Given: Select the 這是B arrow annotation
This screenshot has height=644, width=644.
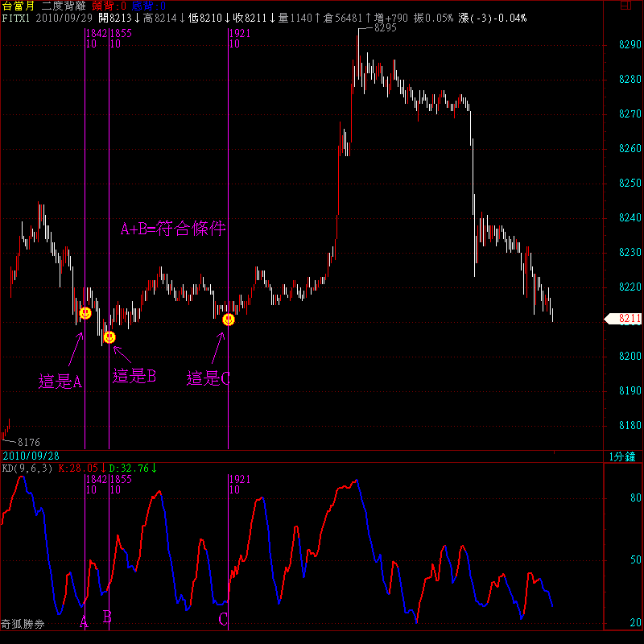Looking at the screenshot, I should coord(134,375).
